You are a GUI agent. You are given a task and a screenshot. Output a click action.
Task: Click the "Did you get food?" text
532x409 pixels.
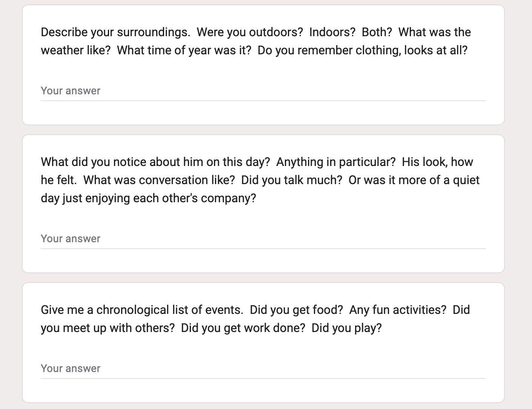297,310
